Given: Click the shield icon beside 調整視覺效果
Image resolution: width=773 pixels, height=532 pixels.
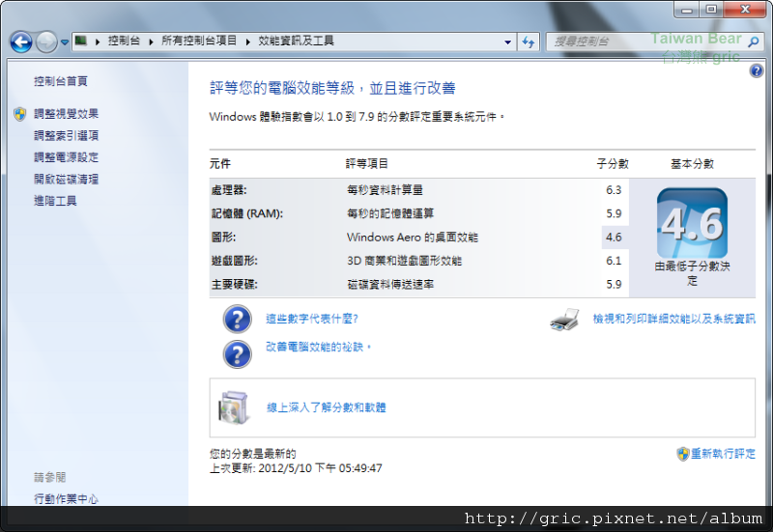Looking at the screenshot, I should [19, 114].
